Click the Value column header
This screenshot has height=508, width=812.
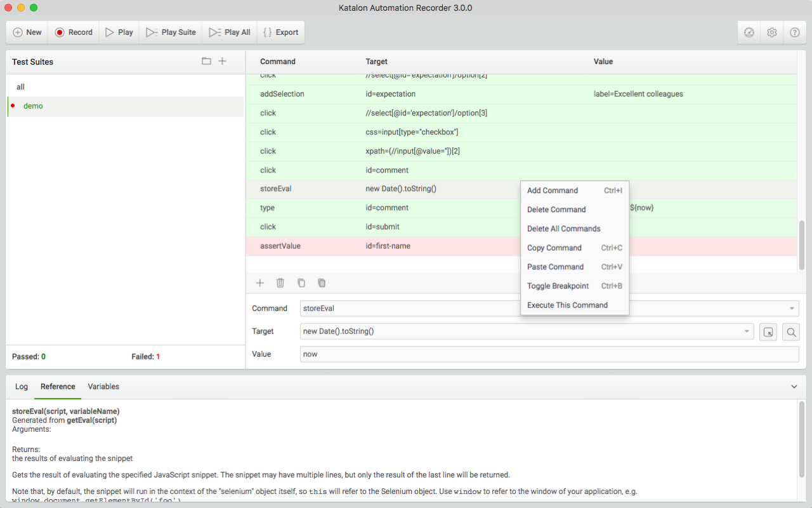603,62
